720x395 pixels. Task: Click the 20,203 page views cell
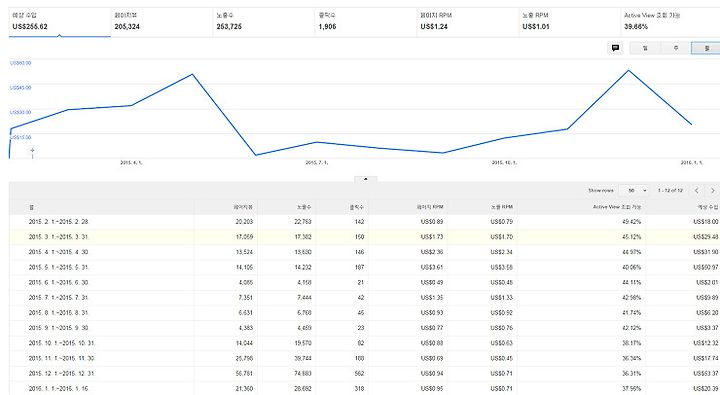[x=244, y=222]
